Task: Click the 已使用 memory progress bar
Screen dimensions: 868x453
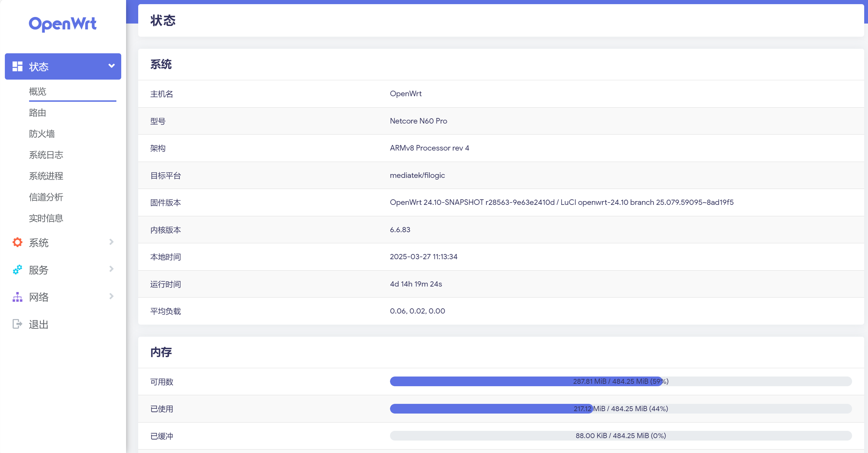Action: [x=620, y=409]
